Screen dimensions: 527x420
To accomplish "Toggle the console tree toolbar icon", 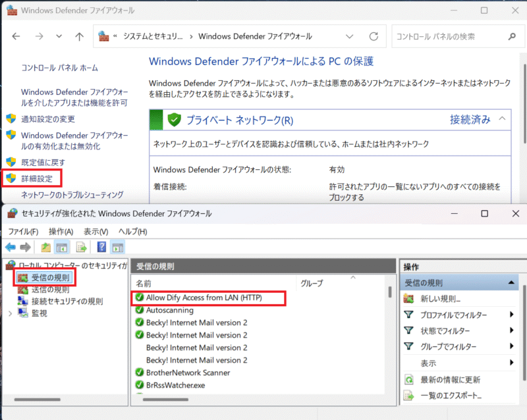I will pos(62,248).
